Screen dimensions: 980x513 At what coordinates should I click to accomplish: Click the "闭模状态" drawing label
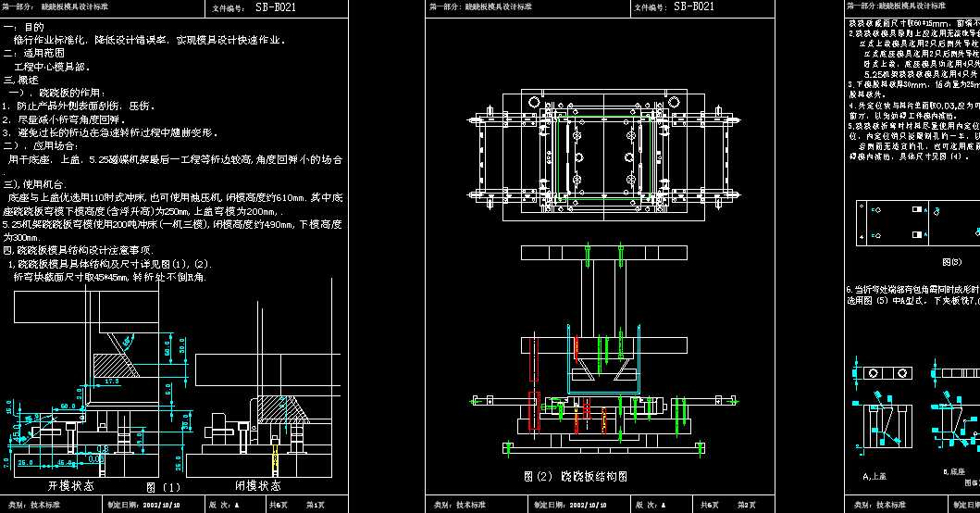click(258, 485)
